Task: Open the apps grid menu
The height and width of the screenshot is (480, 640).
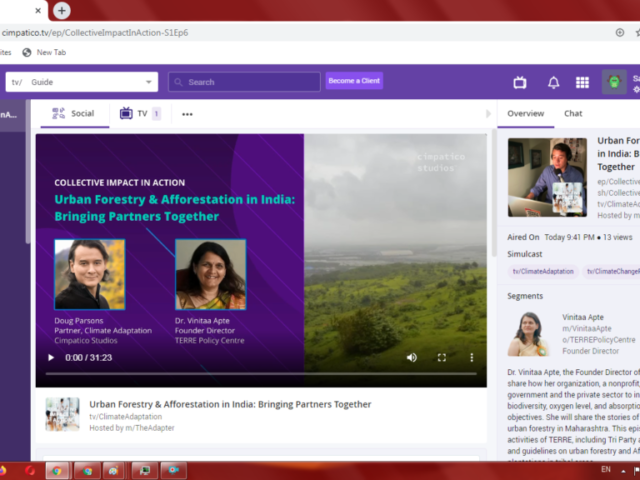Action: tap(582, 82)
